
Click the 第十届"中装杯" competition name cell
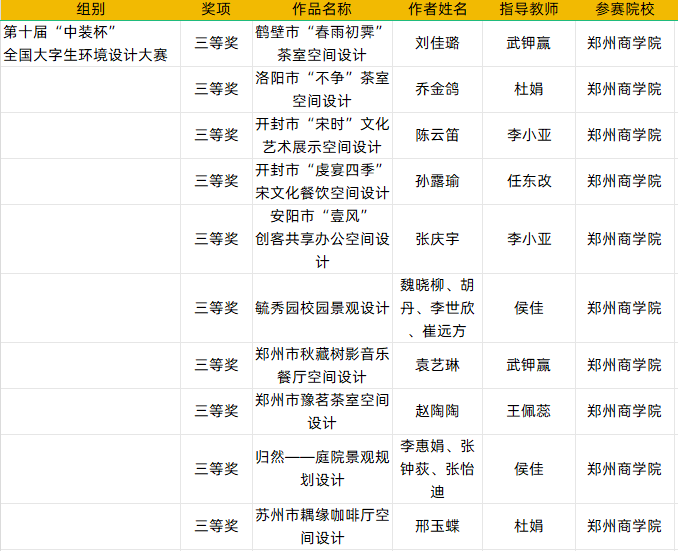click(x=90, y=43)
